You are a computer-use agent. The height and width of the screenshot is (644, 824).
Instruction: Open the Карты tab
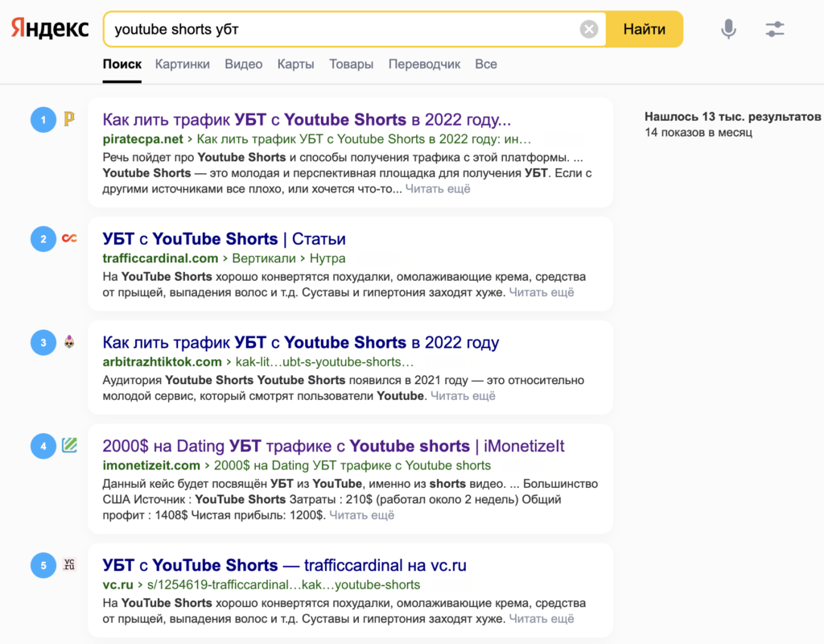click(x=296, y=64)
